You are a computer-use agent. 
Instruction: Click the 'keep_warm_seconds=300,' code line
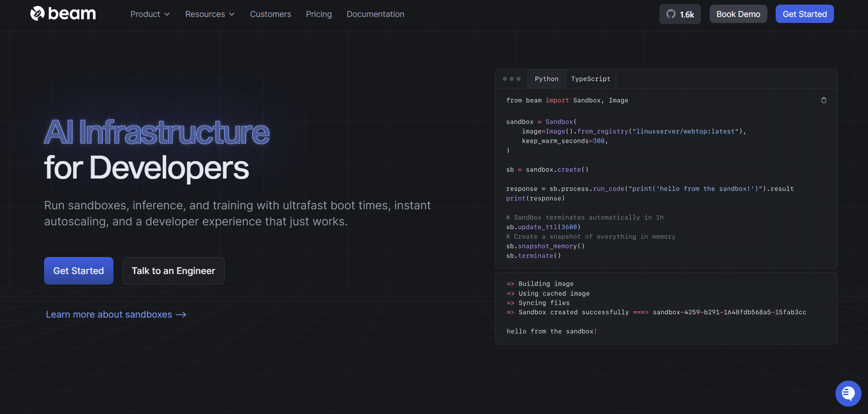point(565,141)
